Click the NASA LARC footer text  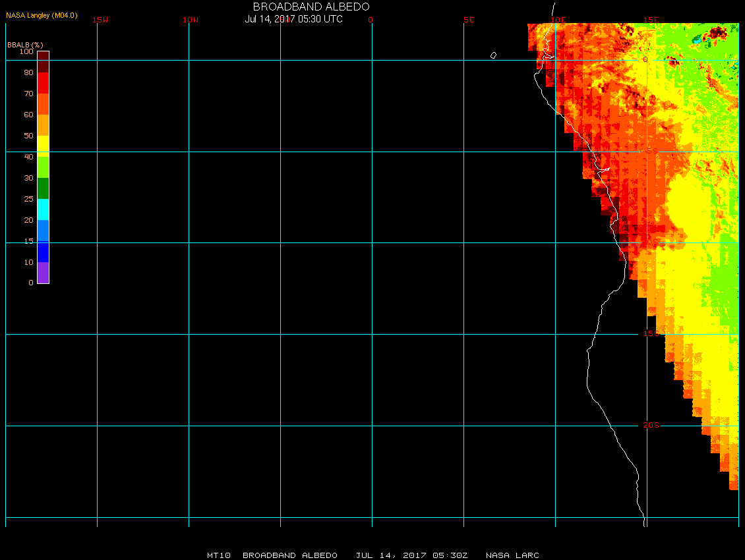point(512,555)
